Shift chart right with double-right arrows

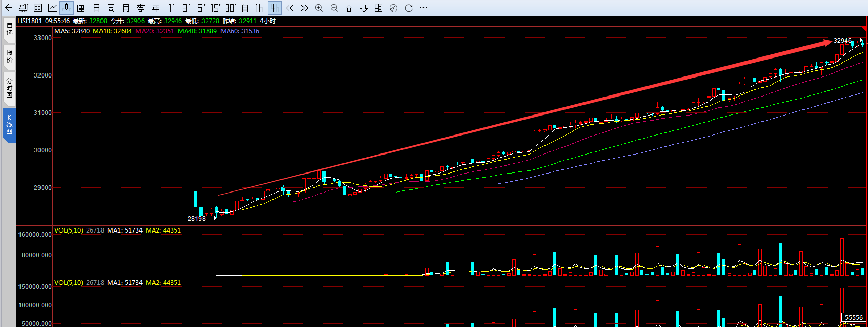[x=305, y=8]
